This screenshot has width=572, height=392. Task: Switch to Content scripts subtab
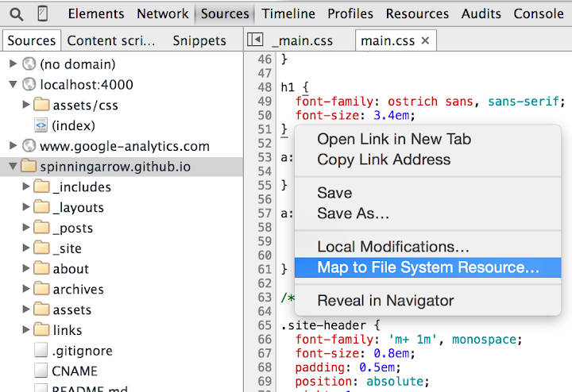tap(111, 40)
